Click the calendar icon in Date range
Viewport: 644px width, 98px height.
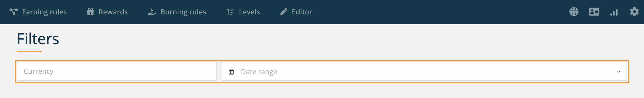click(231, 72)
